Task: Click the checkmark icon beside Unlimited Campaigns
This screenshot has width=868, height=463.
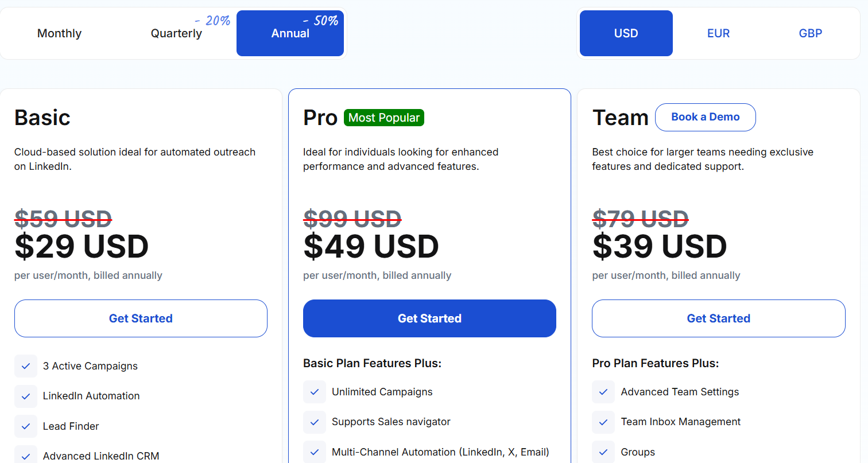Action: [315, 392]
